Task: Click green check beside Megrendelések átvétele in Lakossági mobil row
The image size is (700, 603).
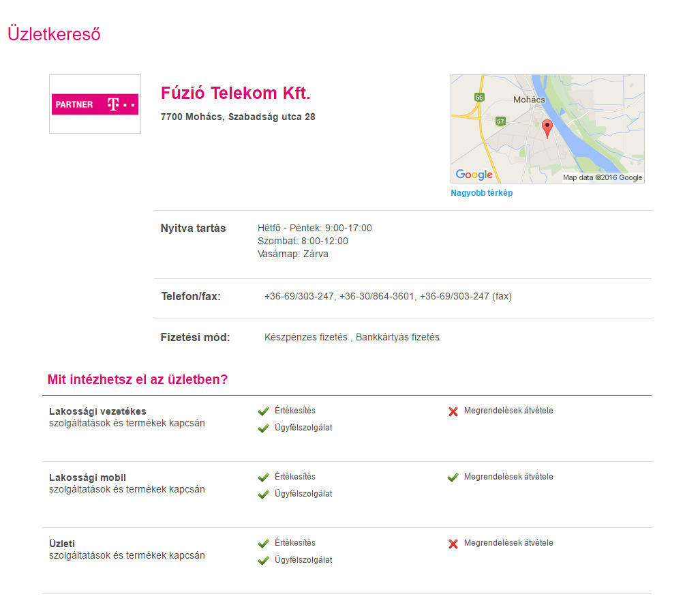Action: coord(453,477)
